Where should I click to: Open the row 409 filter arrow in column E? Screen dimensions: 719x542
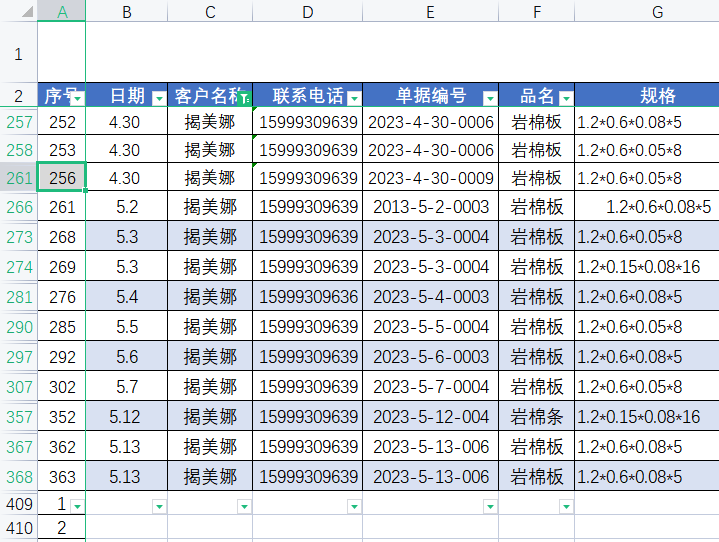(489, 507)
